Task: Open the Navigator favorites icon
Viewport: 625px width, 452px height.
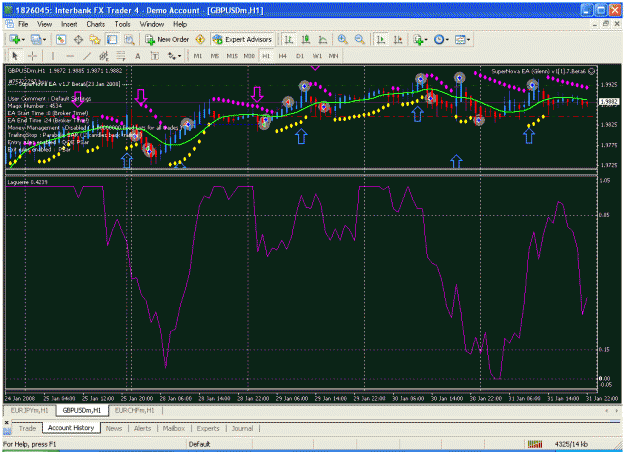Action: [95, 39]
